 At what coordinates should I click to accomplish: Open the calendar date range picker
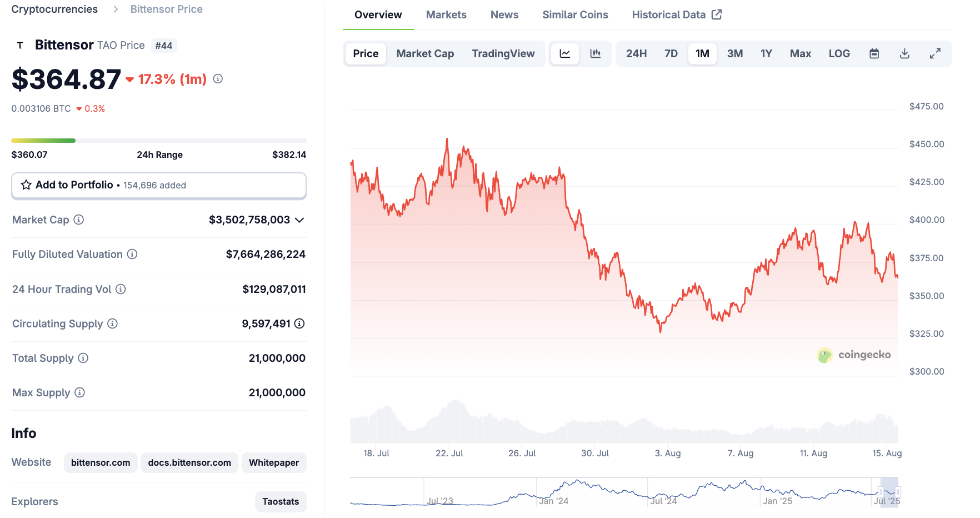874,53
